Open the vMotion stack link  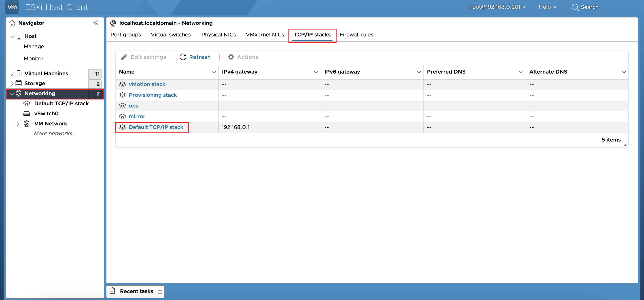[x=147, y=84]
